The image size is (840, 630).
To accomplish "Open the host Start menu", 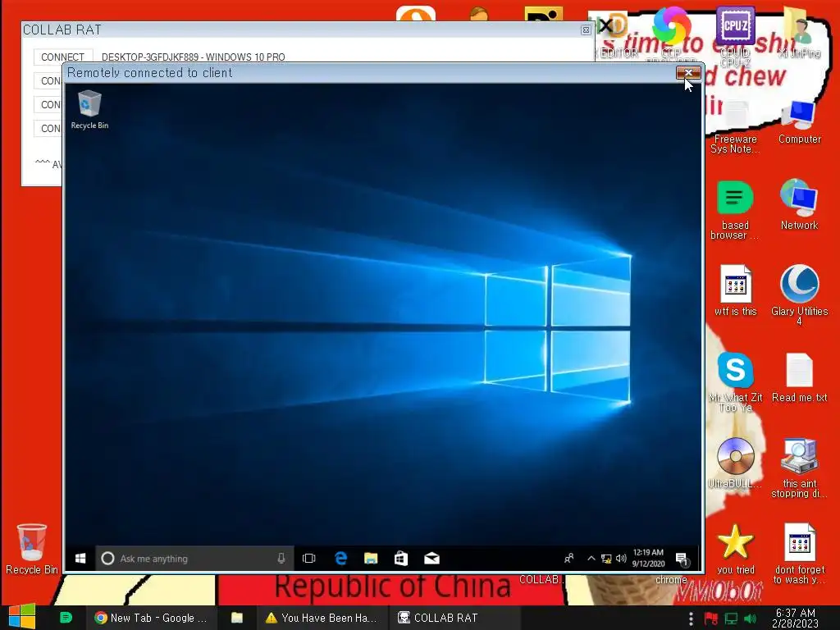I will point(22,617).
